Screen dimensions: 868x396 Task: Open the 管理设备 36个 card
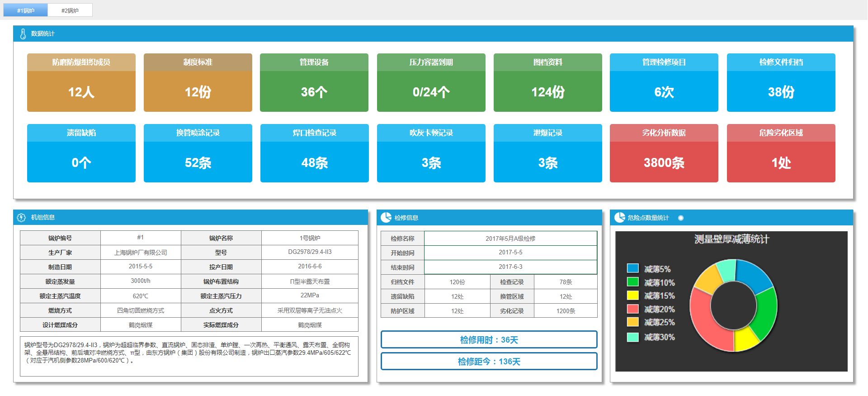pos(314,82)
